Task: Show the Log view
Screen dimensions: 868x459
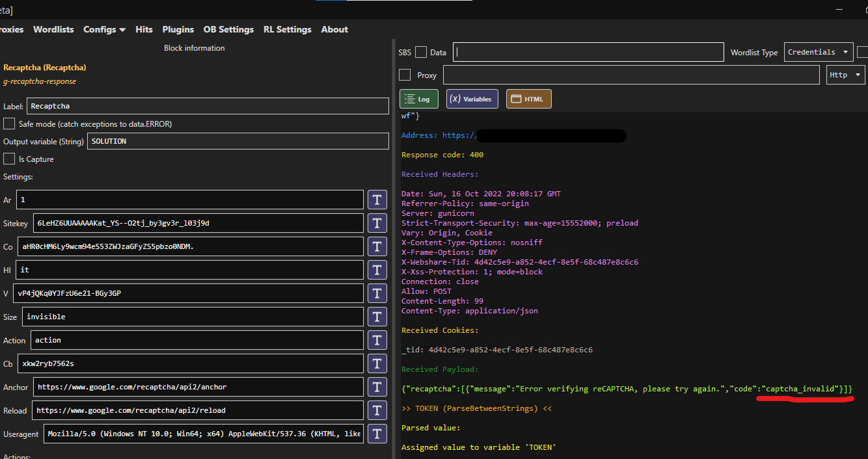Action: point(418,99)
